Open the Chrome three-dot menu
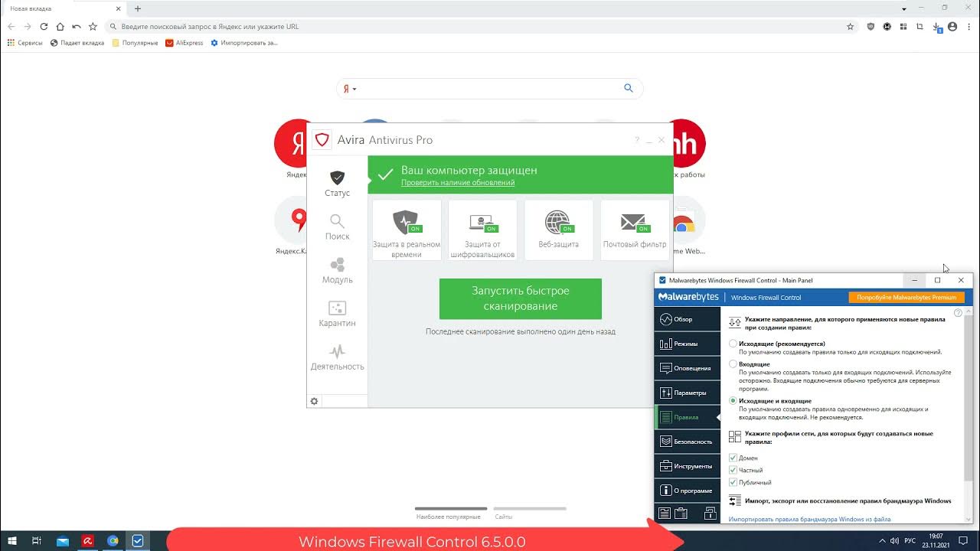The image size is (980, 551). (969, 26)
